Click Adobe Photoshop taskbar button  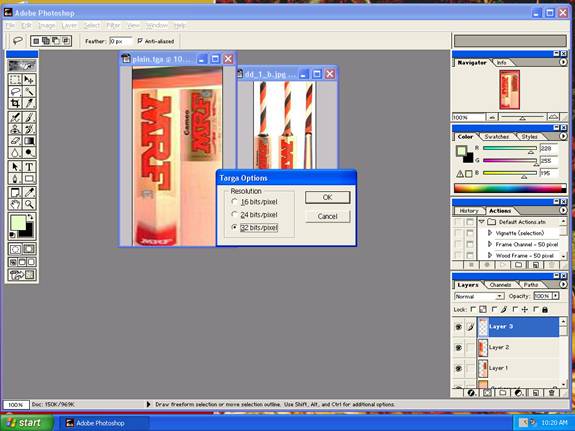point(103,423)
